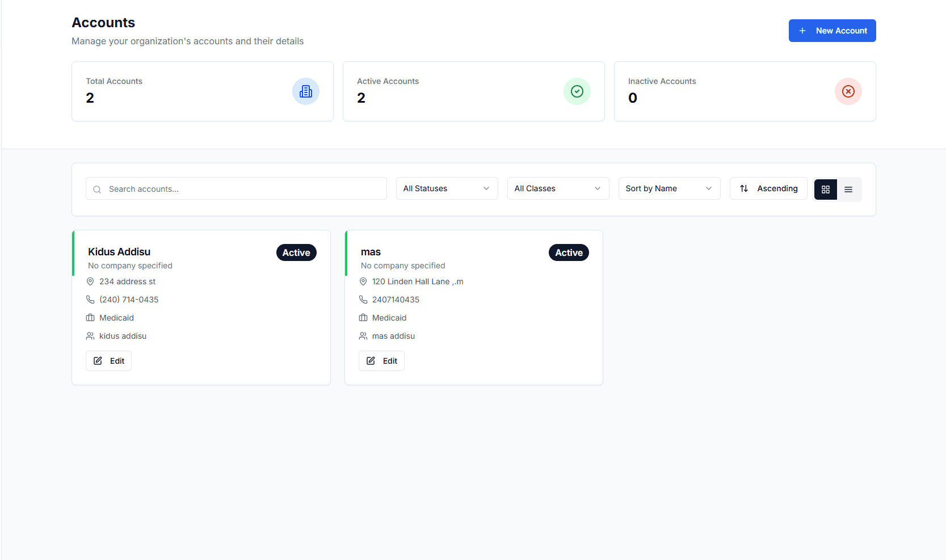Viewport: 946px width, 560px height.
Task: Switch to list view layout
Action: pos(848,190)
